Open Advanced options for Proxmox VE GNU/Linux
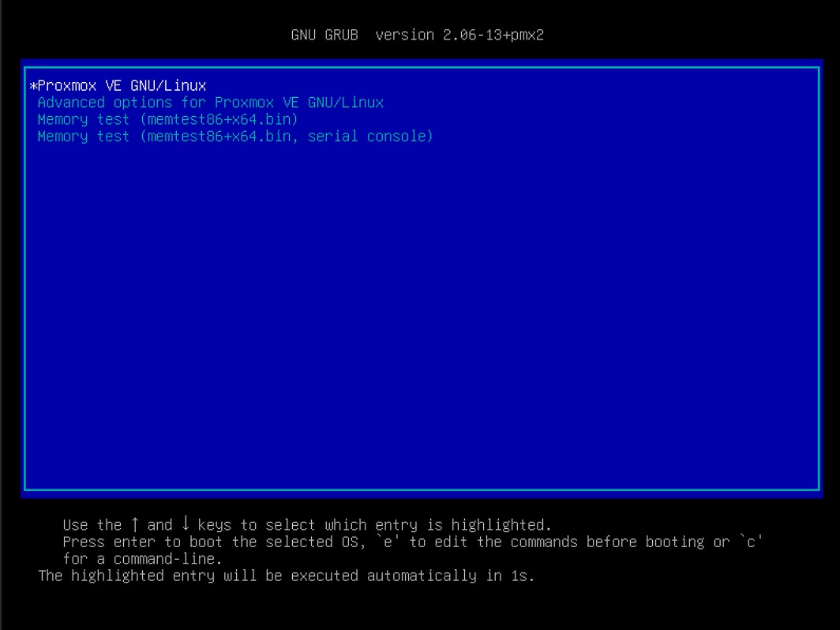Image resolution: width=840 pixels, height=630 pixels. (x=211, y=103)
